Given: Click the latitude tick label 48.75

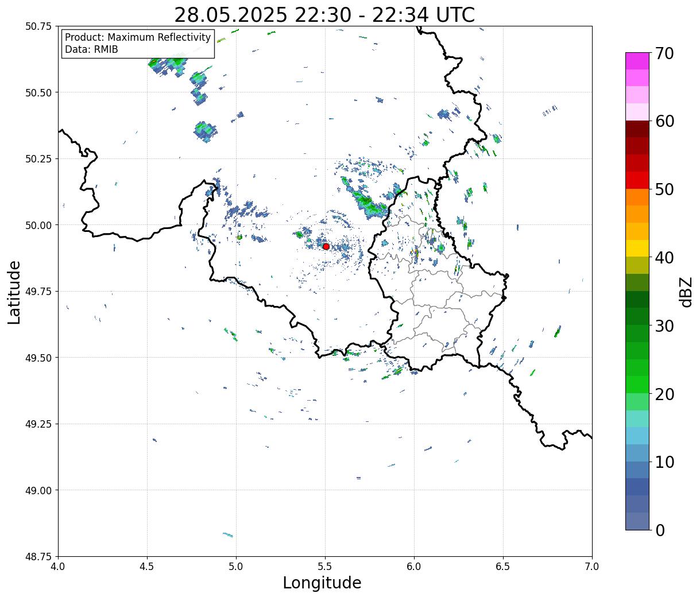Looking at the screenshot, I should [38, 556].
